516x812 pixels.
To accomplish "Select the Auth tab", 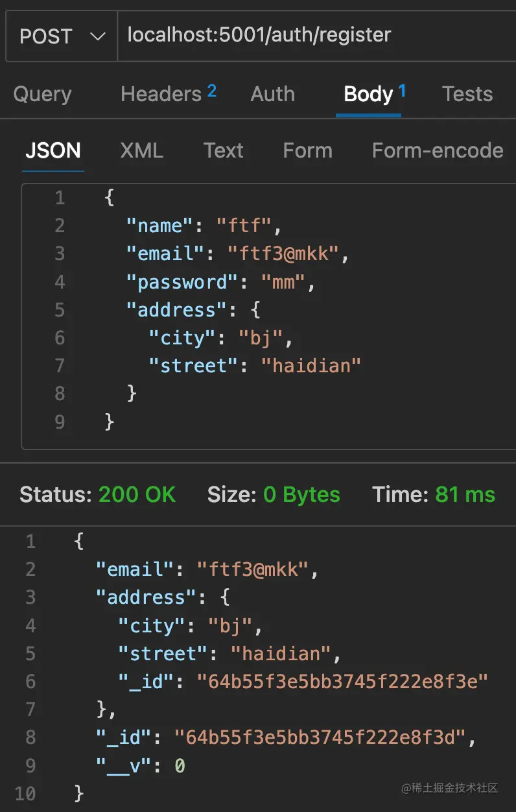I will tap(272, 94).
